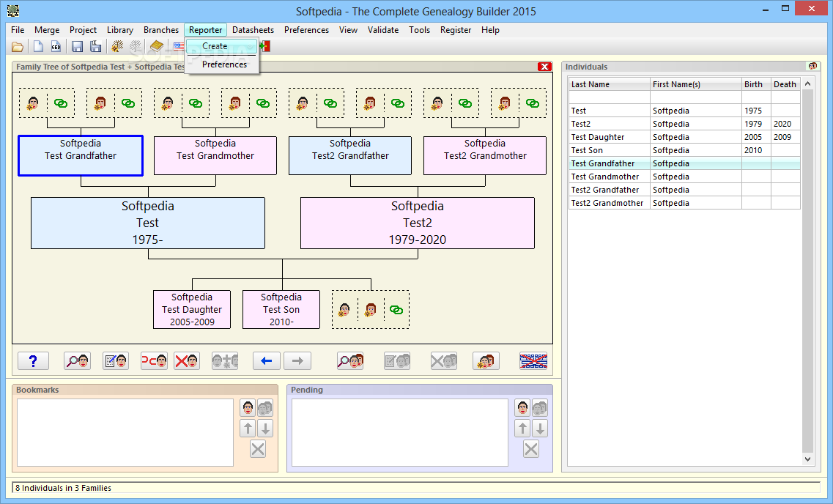Click the save-as disk icon
The height and width of the screenshot is (504, 833).
pos(96,47)
